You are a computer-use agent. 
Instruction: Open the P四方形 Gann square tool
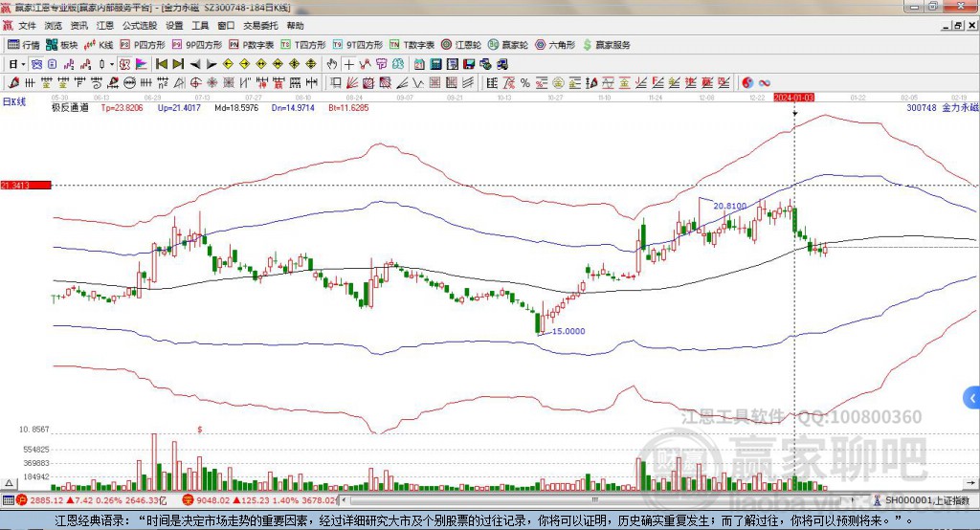coord(143,45)
